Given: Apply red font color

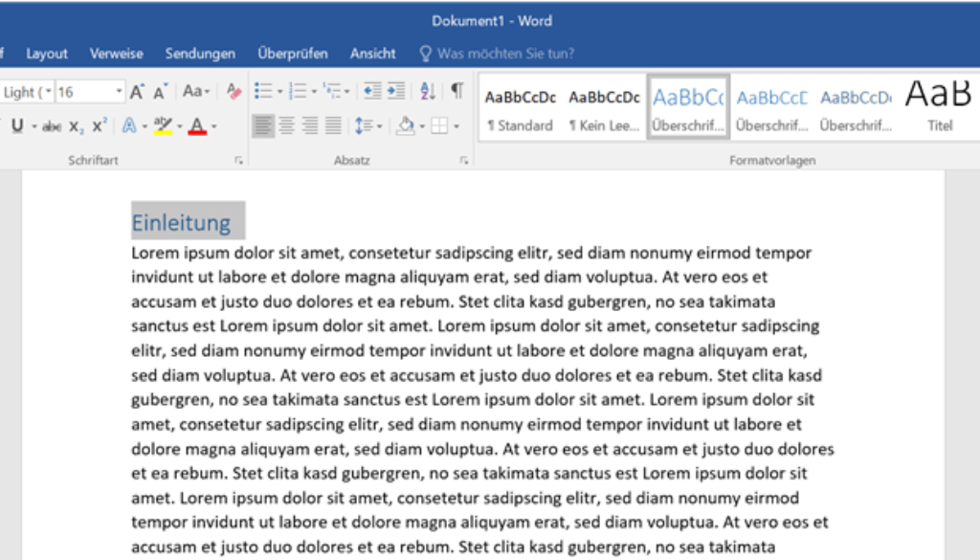Looking at the screenshot, I should pos(197,125).
